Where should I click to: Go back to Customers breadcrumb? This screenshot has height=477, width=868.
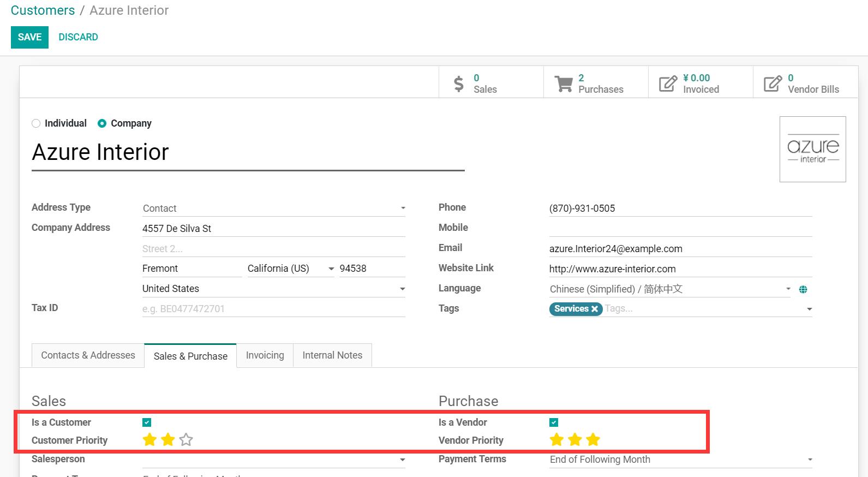coord(43,10)
